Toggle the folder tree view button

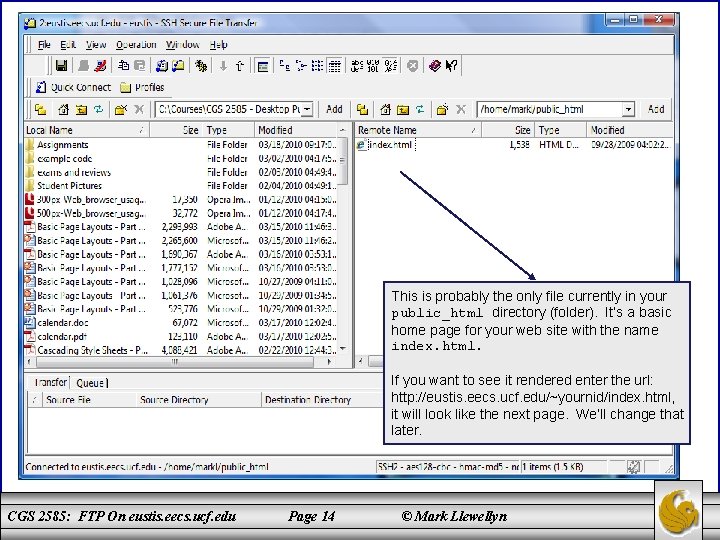coord(263,67)
